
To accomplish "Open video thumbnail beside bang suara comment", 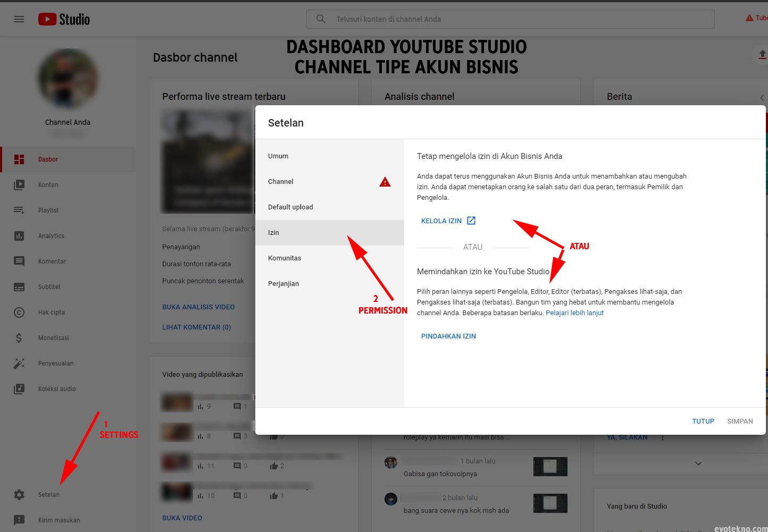I will click(550, 503).
